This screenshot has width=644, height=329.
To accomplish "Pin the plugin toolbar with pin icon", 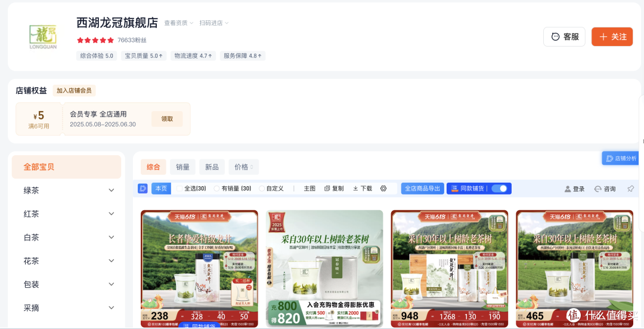I will pos(630,189).
